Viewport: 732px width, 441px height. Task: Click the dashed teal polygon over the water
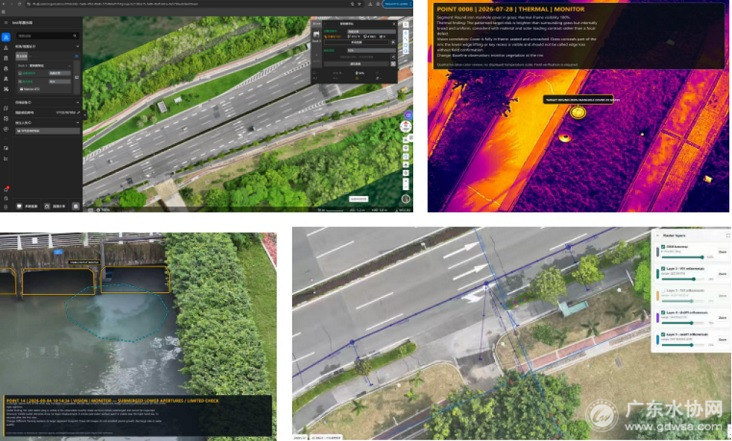[116, 313]
